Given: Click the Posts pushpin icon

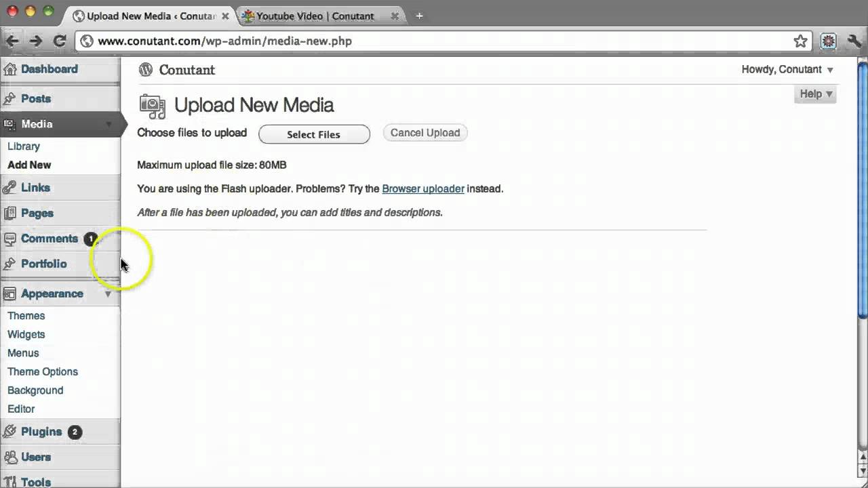Looking at the screenshot, I should click(9, 99).
